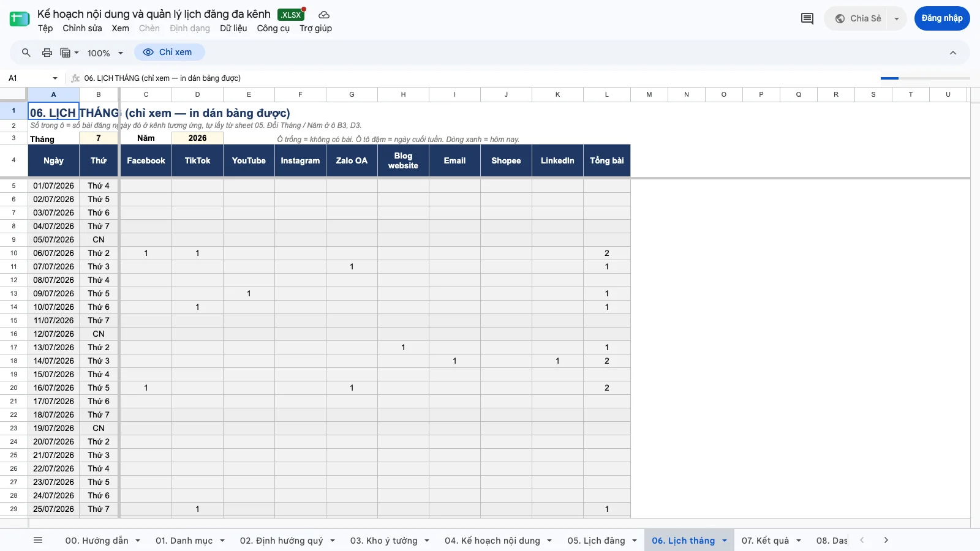Open the 00. Hướng dẫn tab menu arrow
980x551 pixels.
(138, 541)
